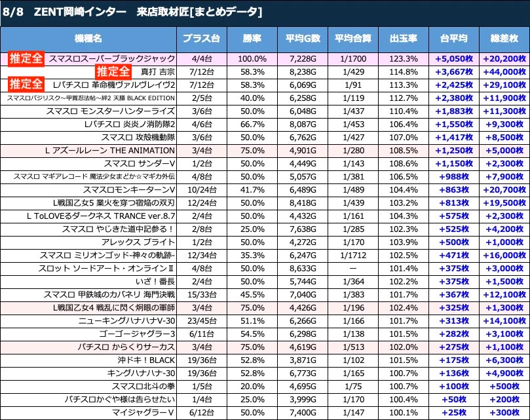Select スマスロ モンスターハンターライズ row name

(x=111, y=111)
